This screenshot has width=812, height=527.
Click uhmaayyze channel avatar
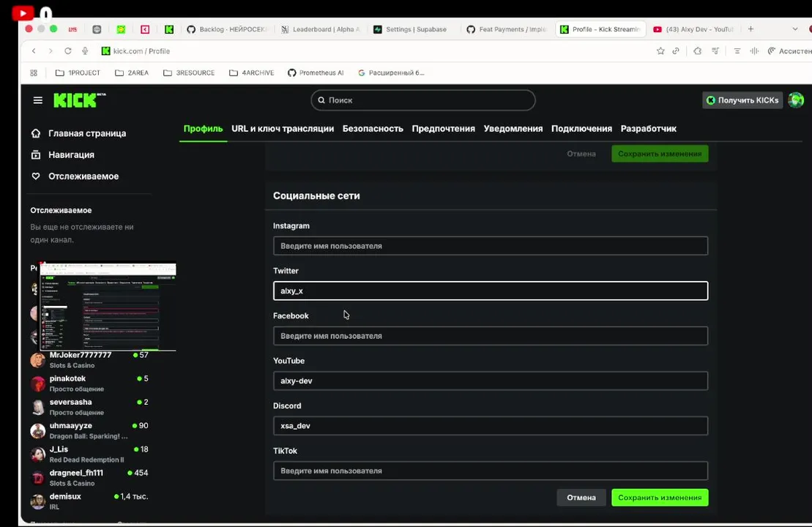coord(37,430)
